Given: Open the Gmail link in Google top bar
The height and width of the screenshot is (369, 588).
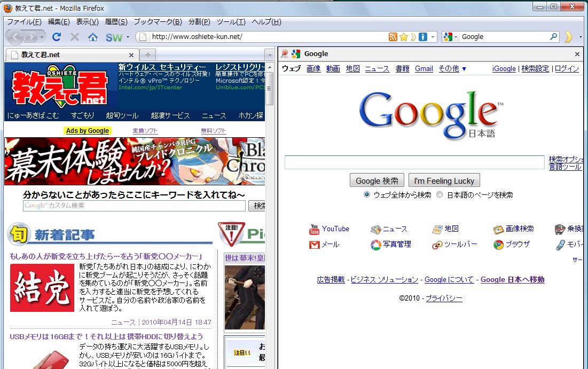Looking at the screenshot, I should pos(424,69).
